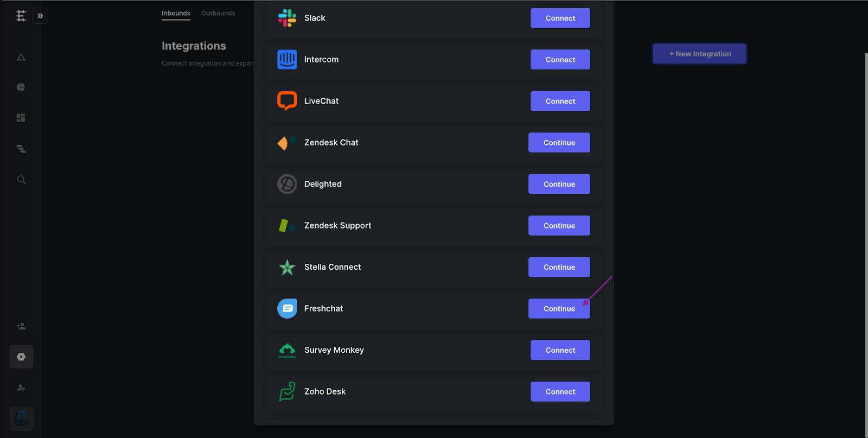Screen dimensions: 868x438
Task: Continue with Zendesk Support integration
Action: pyautogui.click(x=559, y=225)
